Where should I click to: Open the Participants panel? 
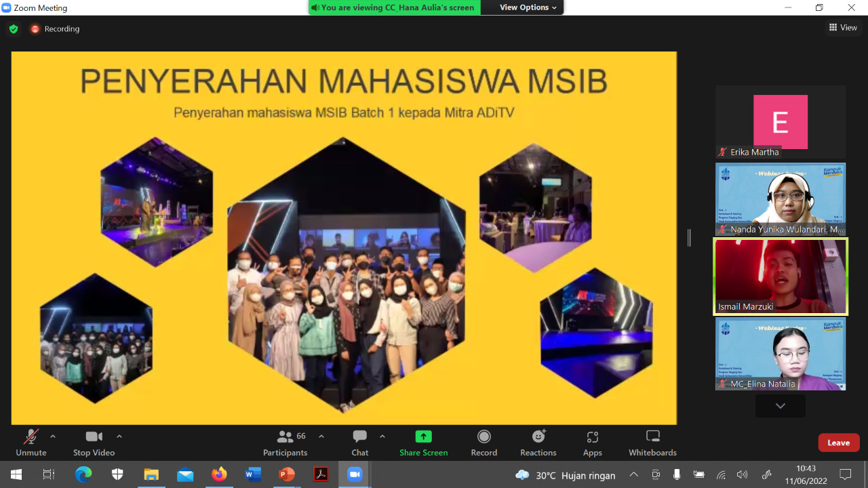[x=285, y=443]
